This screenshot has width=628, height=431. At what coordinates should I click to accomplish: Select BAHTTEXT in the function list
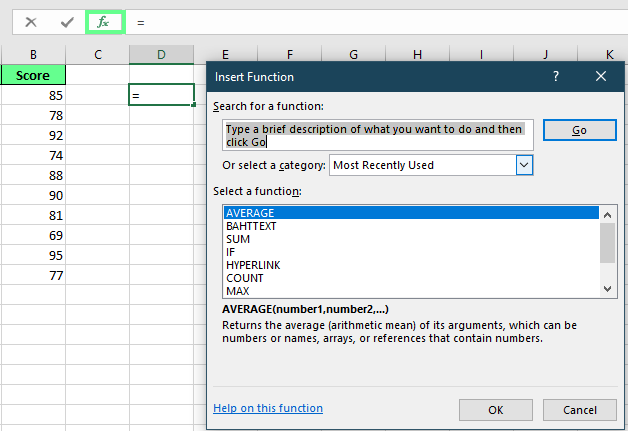(254, 226)
